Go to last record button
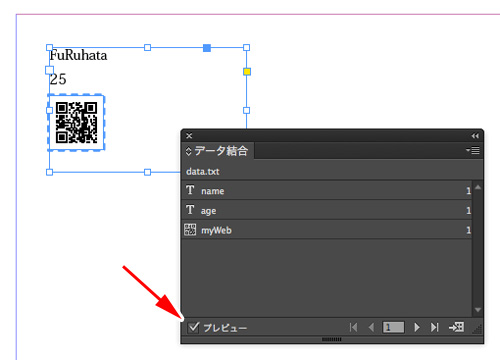Image resolution: width=500 pixels, height=360 pixels. (434, 327)
